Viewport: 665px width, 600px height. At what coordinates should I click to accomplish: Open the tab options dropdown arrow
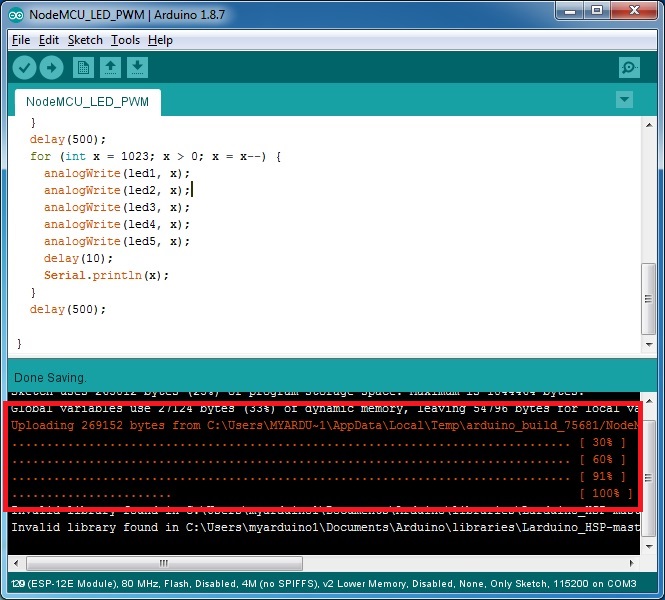coord(625,100)
